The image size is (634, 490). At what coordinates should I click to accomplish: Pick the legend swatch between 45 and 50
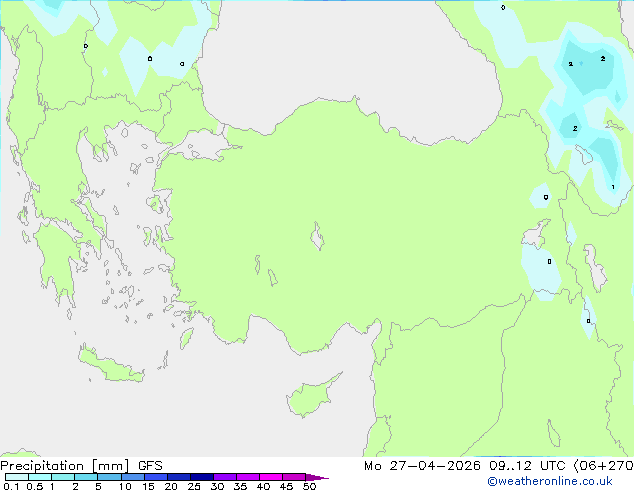[x=294, y=477]
